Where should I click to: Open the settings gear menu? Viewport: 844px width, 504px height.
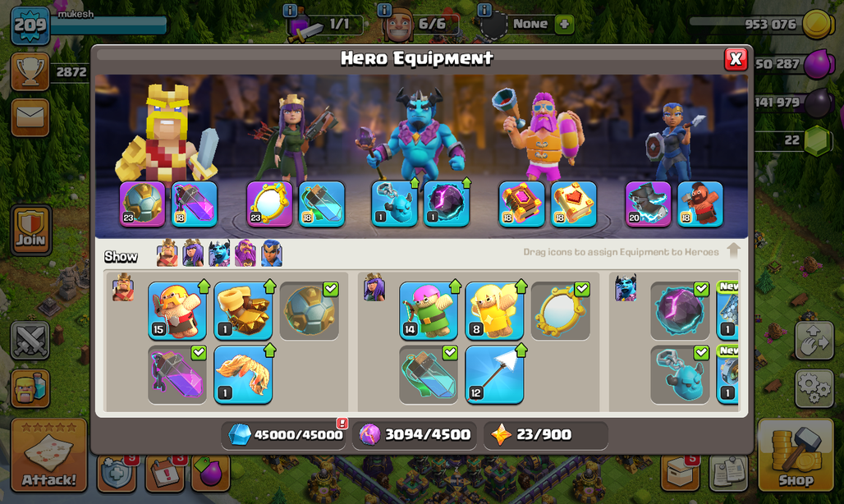point(814,387)
